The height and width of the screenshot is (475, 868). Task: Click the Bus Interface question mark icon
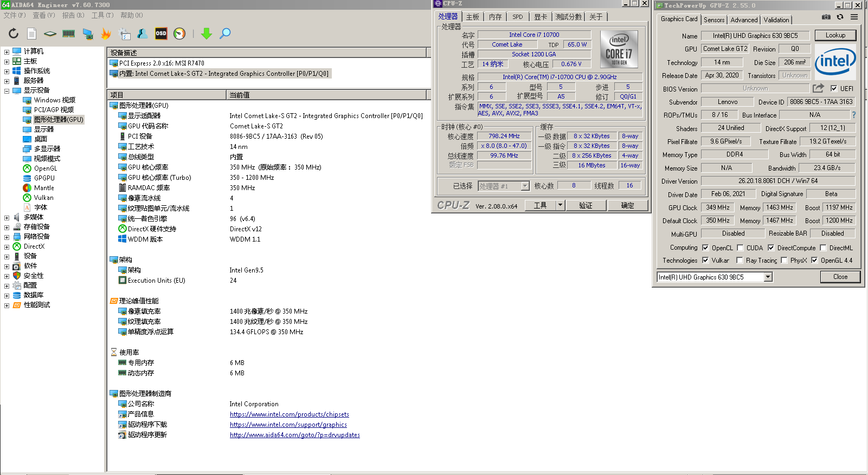[x=854, y=115]
